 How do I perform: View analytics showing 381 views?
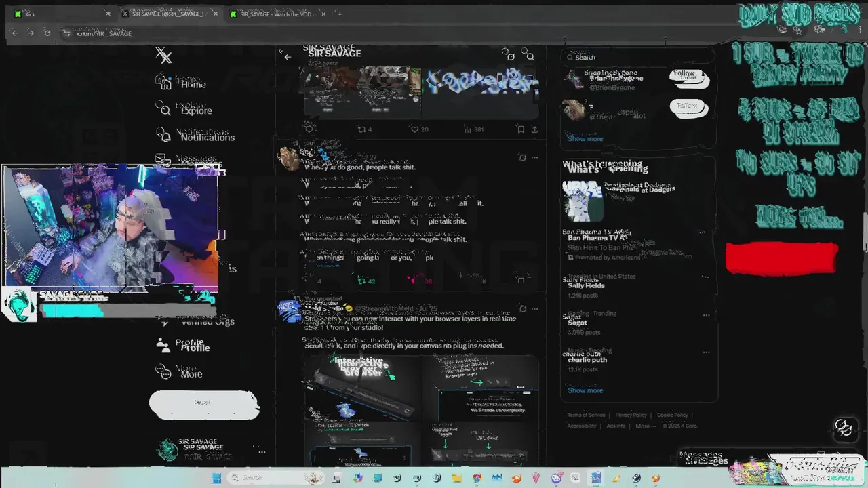coord(473,129)
